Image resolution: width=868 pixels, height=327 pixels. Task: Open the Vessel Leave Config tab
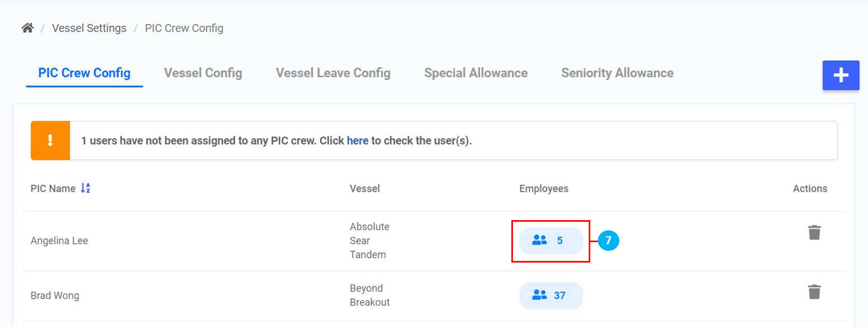point(332,72)
